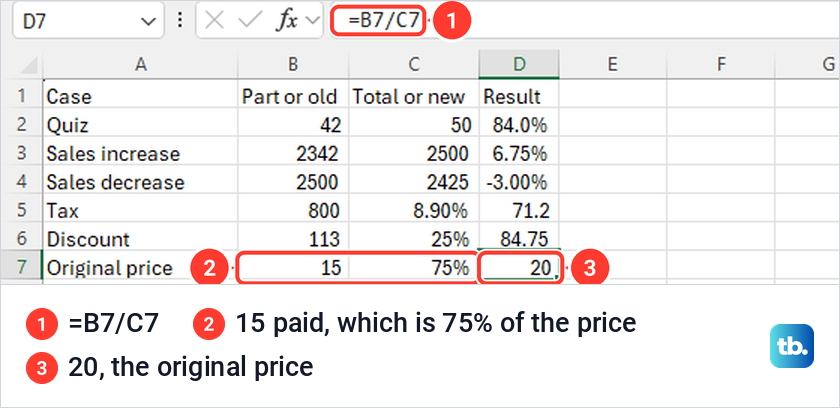Select row 7 header

pos(21,267)
